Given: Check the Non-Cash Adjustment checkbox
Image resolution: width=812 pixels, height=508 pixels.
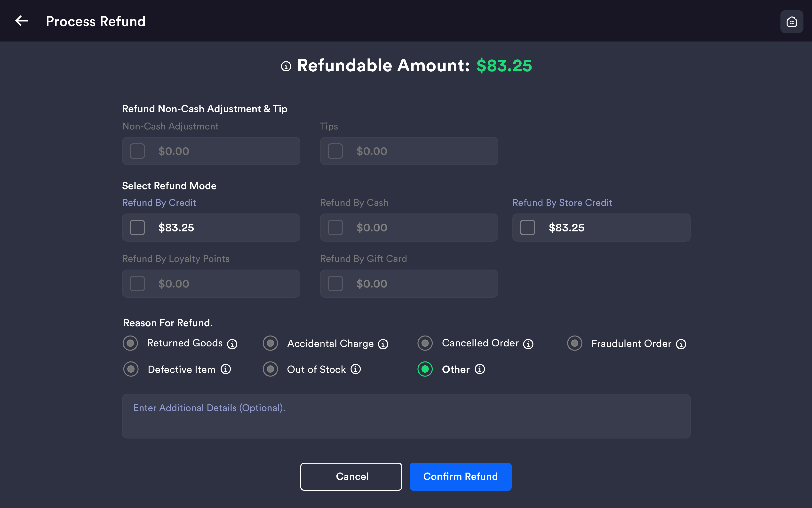Looking at the screenshot, I should 137,151.
